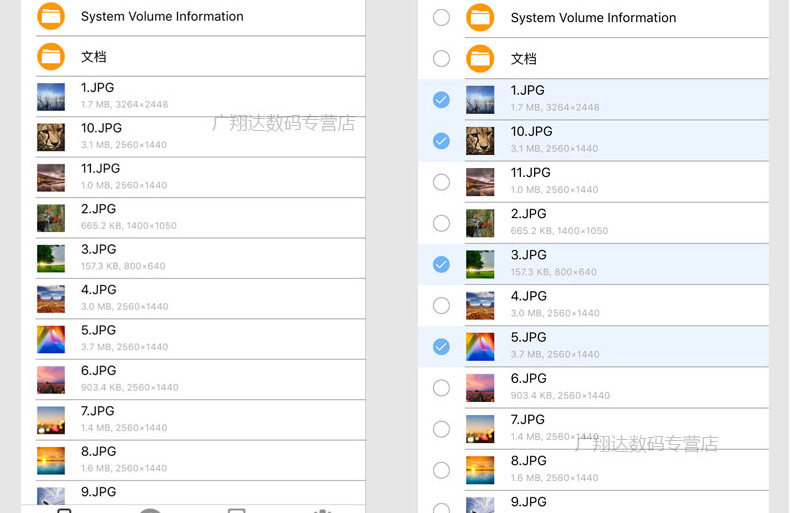Open 6.JPG file name in left list

coord(99,370)
